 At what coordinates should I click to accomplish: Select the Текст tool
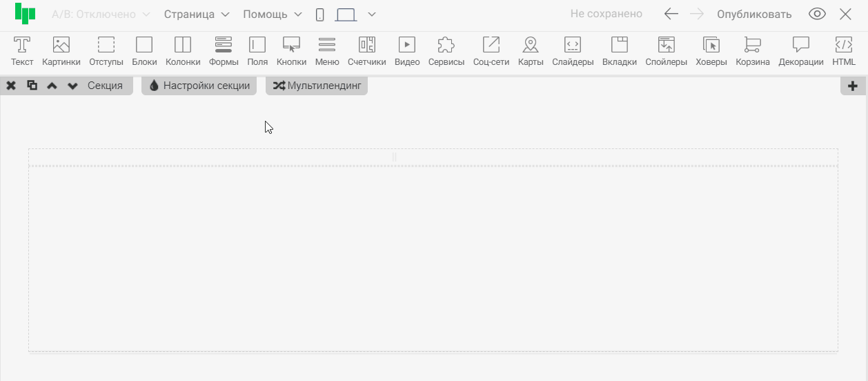click(22, 52)
